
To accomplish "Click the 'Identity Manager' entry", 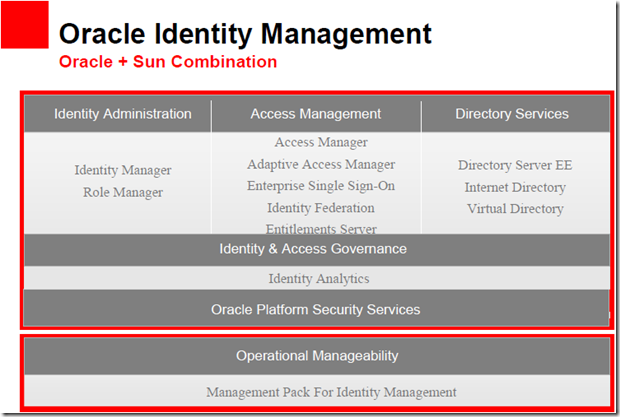I will click(123, 170).
